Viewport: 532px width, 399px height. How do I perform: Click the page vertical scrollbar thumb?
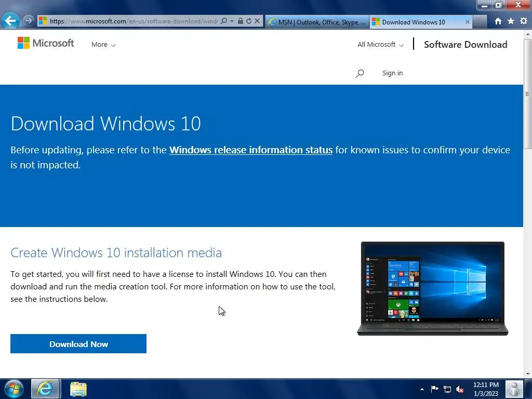(528, 94)
